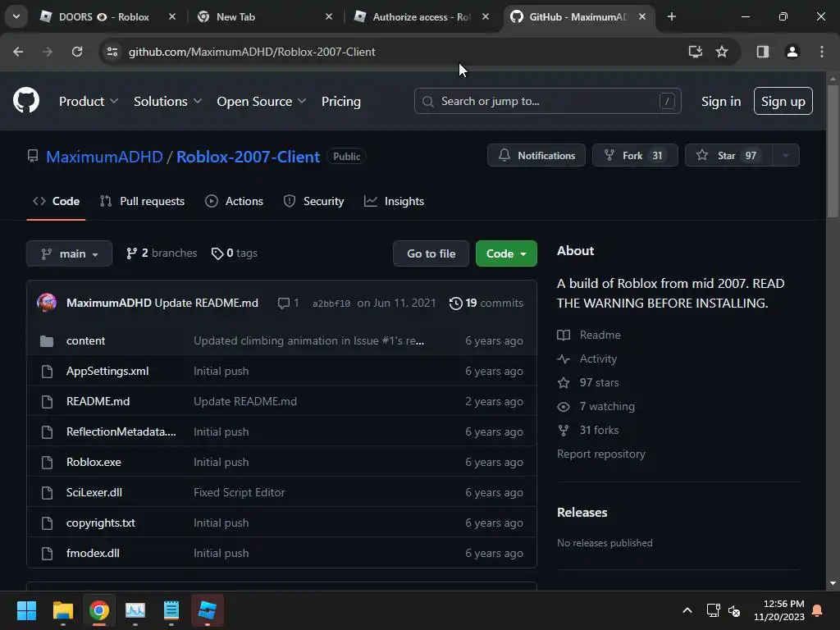Click the Roblox.exe file icon
This screenshot has height=630, width=840.
pos(47,463)
